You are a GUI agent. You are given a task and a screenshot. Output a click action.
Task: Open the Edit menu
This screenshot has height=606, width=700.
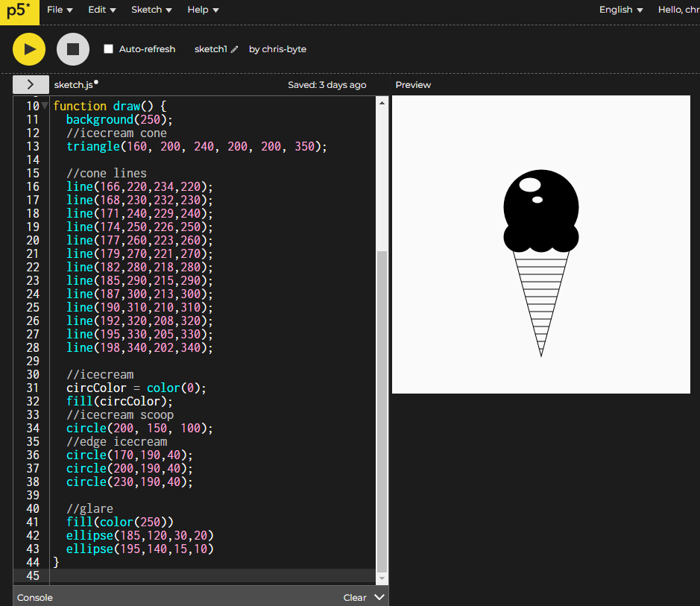(102, 10)
